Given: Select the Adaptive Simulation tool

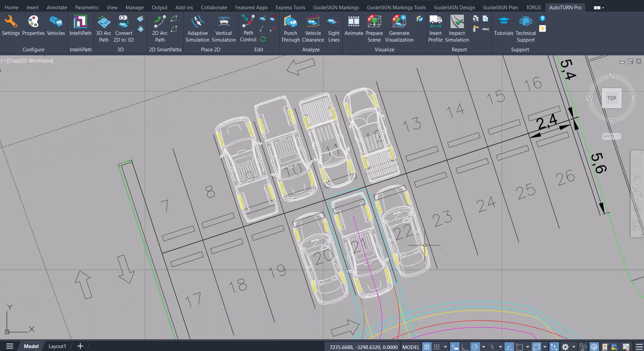Looking at the screenshot, I should tap(197, 29).
